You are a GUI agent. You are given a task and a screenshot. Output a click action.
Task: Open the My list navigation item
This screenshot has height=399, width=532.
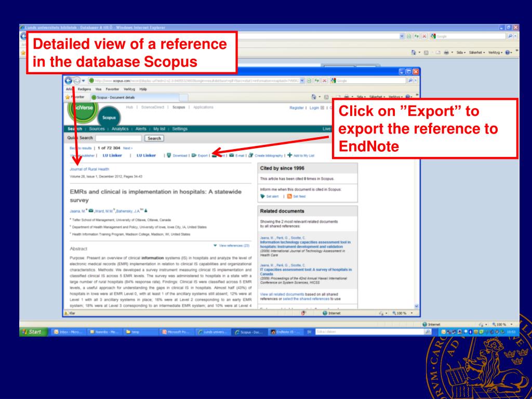click(159, 129)
